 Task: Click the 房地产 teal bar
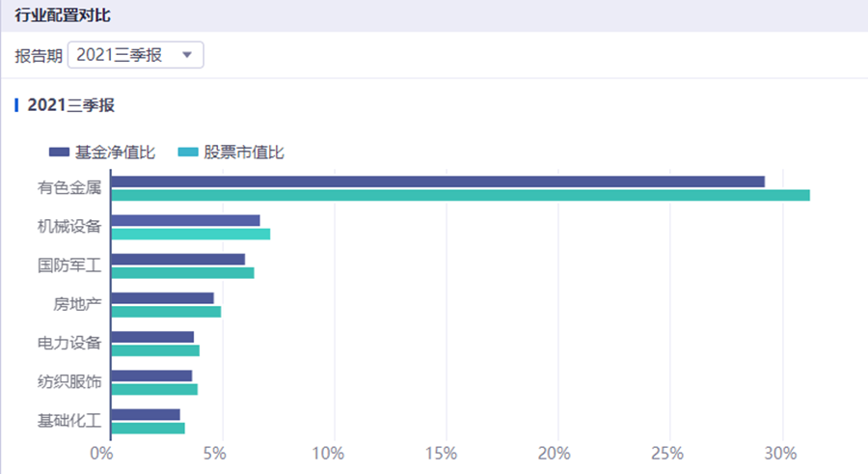pyautogui.click(x=166, y=312)
